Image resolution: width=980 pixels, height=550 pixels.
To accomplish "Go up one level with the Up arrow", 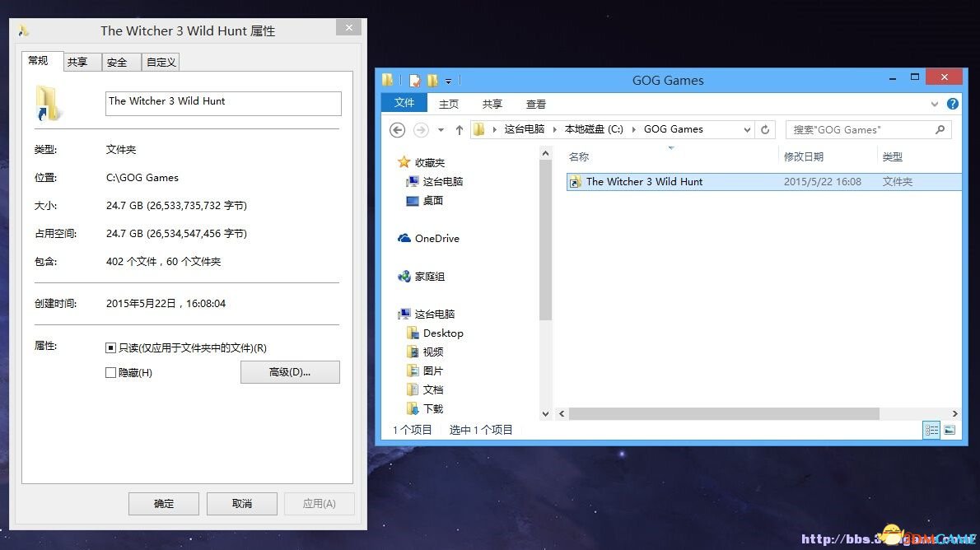I will 460,130.
